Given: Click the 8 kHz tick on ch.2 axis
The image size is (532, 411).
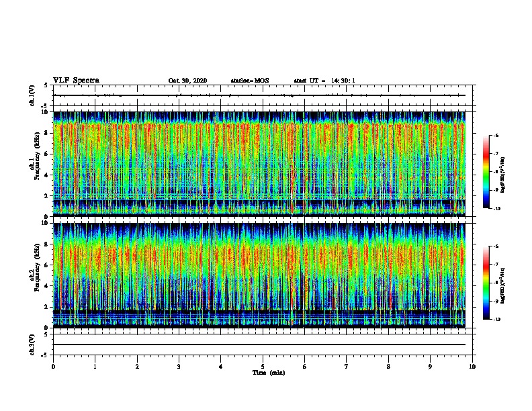Looking at the screenshot, I should tap(47, 244).
